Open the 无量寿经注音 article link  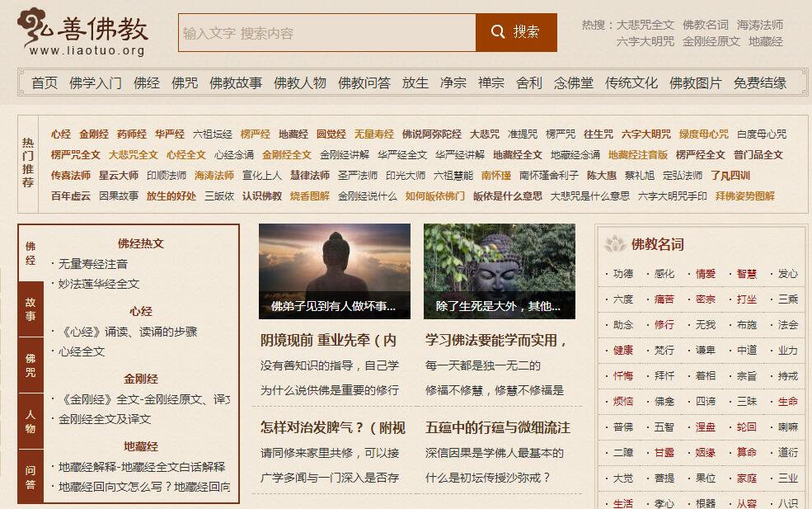(x=92, y=264)
